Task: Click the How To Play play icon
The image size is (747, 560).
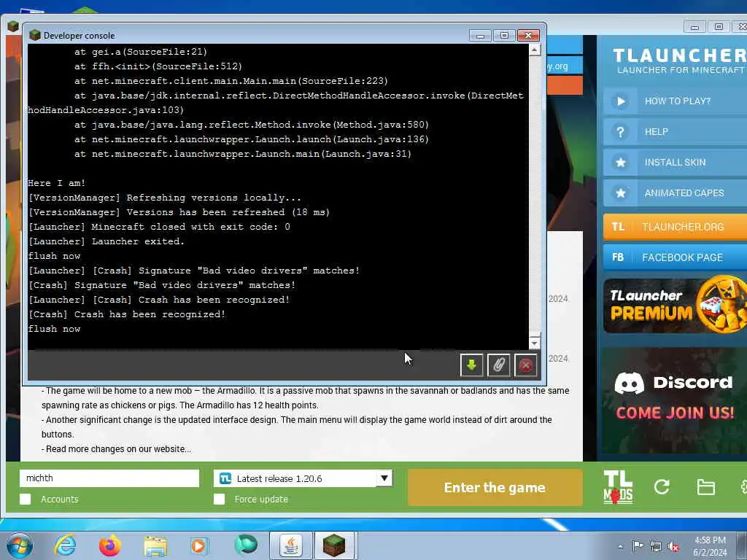Action: (x=620, y=101)
